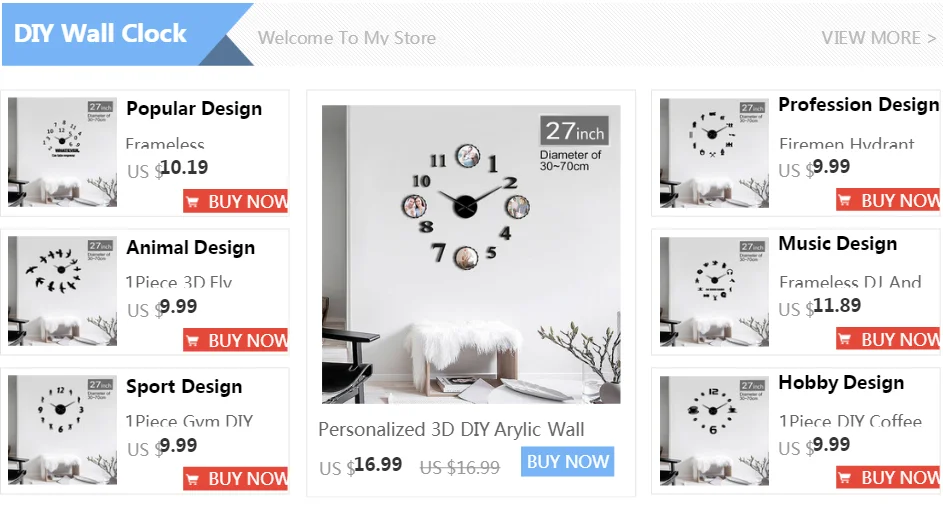Click the Profession Design heading

point(858,105)
